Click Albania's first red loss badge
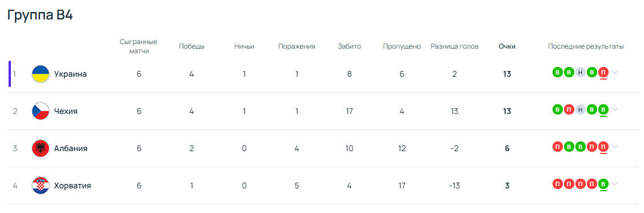The height and width of the screenshot is (213, 644). point(557,147)
